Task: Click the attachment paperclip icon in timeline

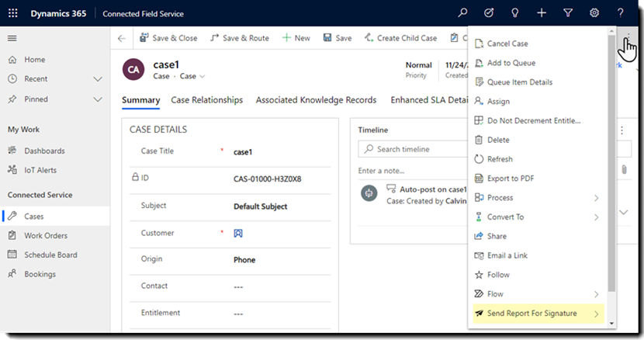Action: pos(624,169)
